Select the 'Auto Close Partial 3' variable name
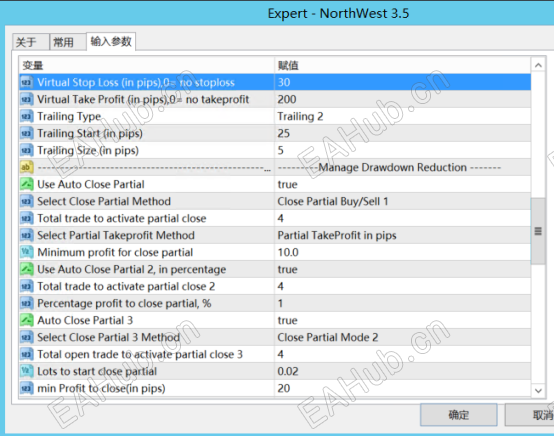The height and width of the screenshot is (436, 554). pyautogui.click(x=85, y=320)
